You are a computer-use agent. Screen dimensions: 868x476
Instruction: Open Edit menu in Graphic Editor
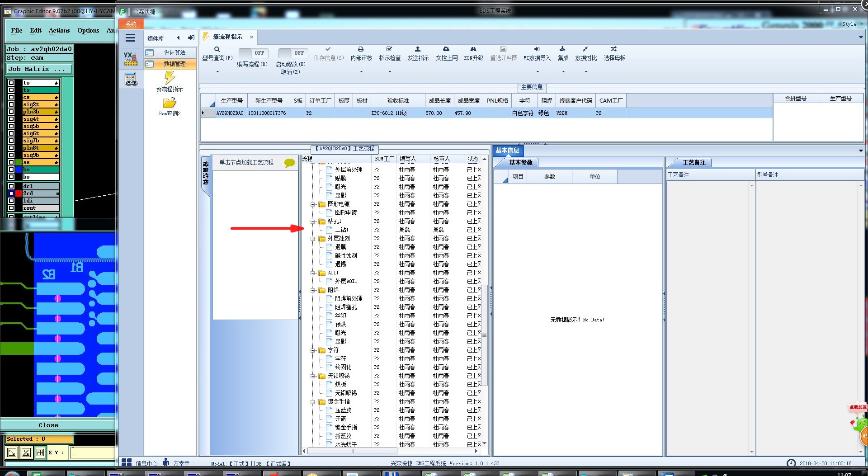[36, 30]
